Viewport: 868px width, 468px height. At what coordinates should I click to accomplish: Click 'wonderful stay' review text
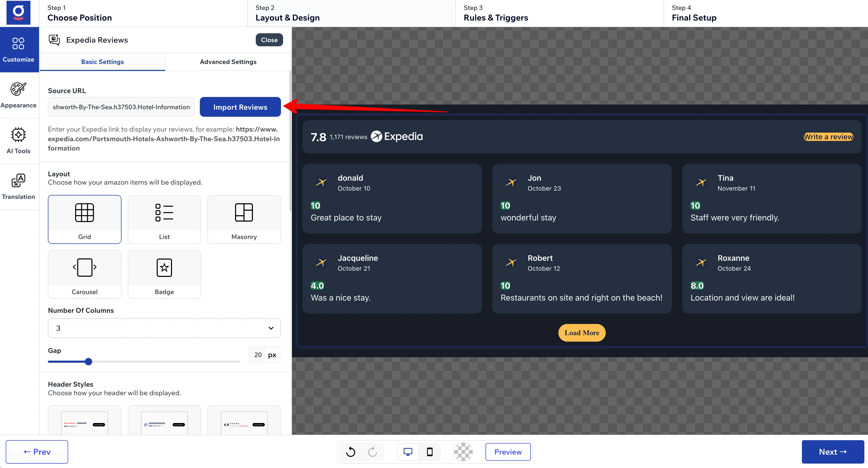(528, 218)
